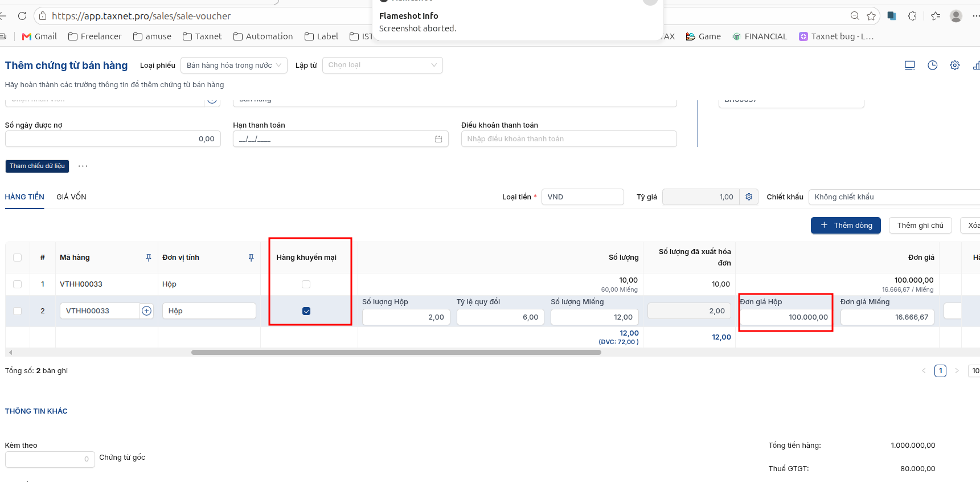Uncheck Hàng khuyến mại on row 2
Image resolution: width=980 pixels, height=482 pixels.
(306, 311)
